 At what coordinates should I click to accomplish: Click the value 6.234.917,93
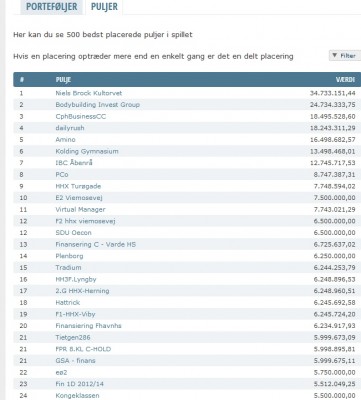point(335,326)
